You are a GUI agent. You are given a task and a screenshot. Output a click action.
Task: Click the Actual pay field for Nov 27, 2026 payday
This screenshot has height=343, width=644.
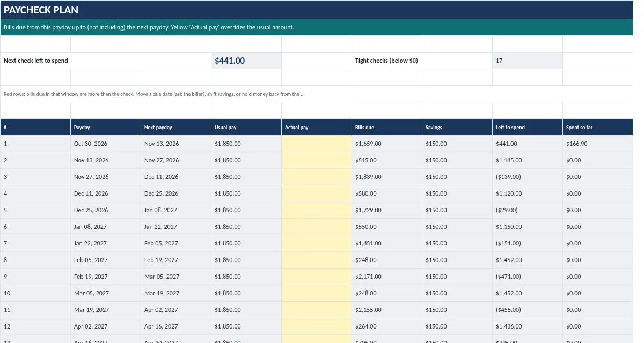point(317,177)
